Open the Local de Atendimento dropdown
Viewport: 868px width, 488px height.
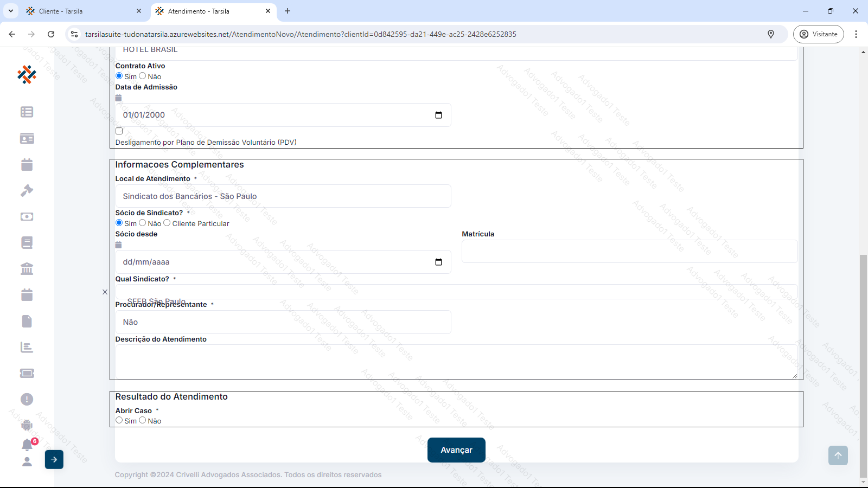(283, 196)
